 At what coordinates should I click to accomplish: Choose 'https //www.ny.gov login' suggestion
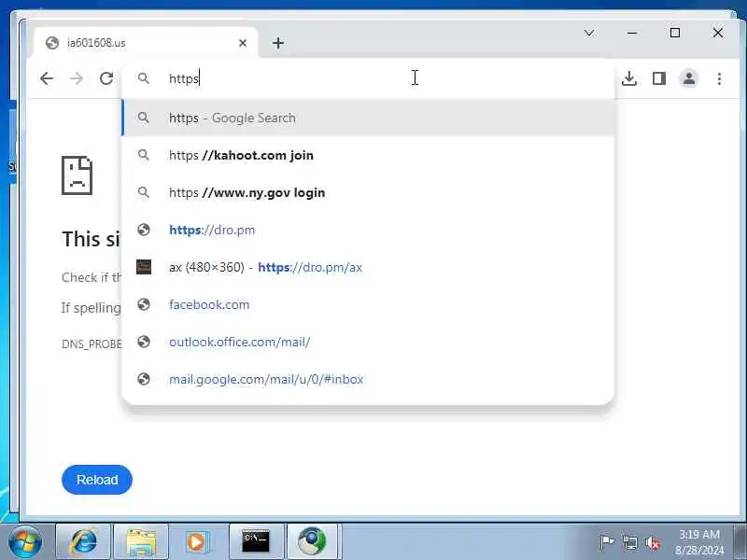tap(368, 192)
